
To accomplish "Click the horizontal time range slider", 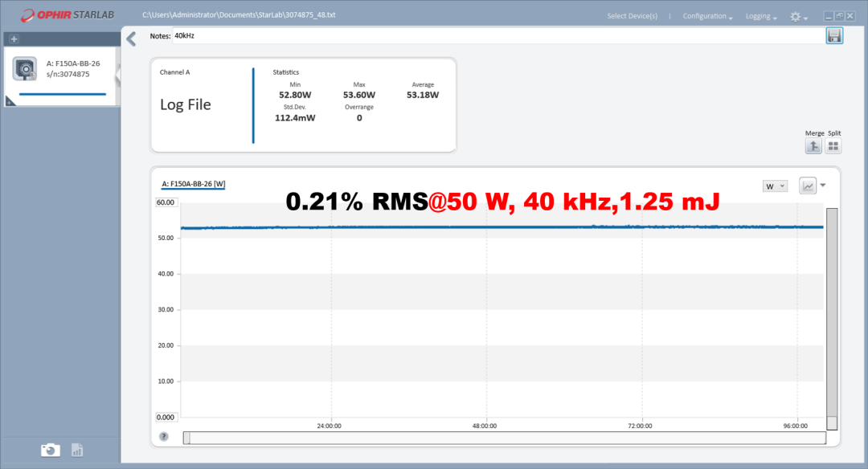I will (504, 438).
